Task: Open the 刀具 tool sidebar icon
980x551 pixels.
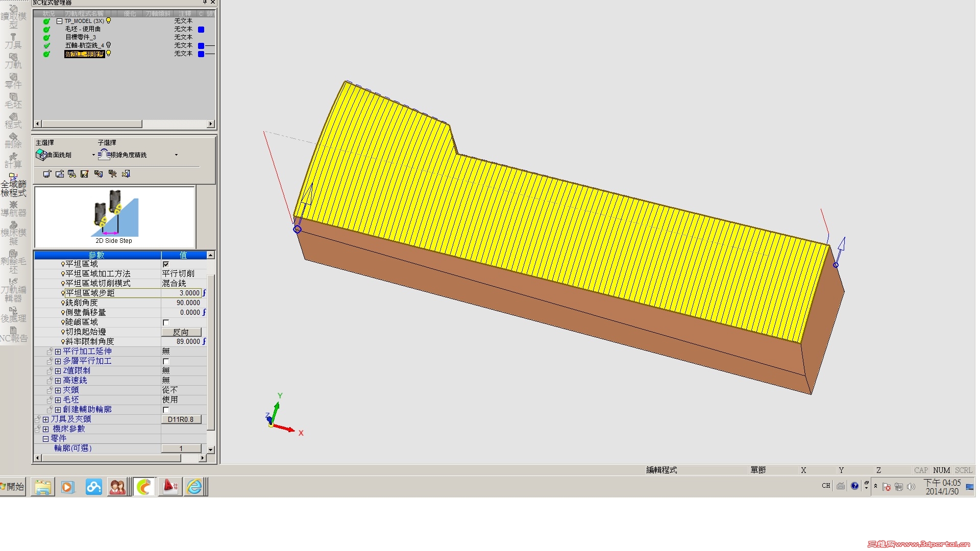Action: [13, 40]
